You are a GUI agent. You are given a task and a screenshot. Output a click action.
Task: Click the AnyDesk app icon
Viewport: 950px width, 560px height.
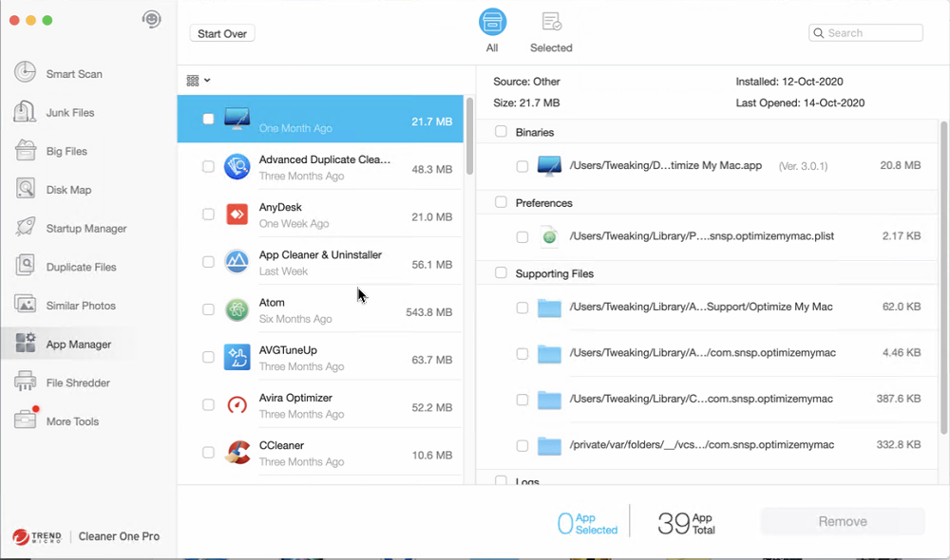[237, 214]
